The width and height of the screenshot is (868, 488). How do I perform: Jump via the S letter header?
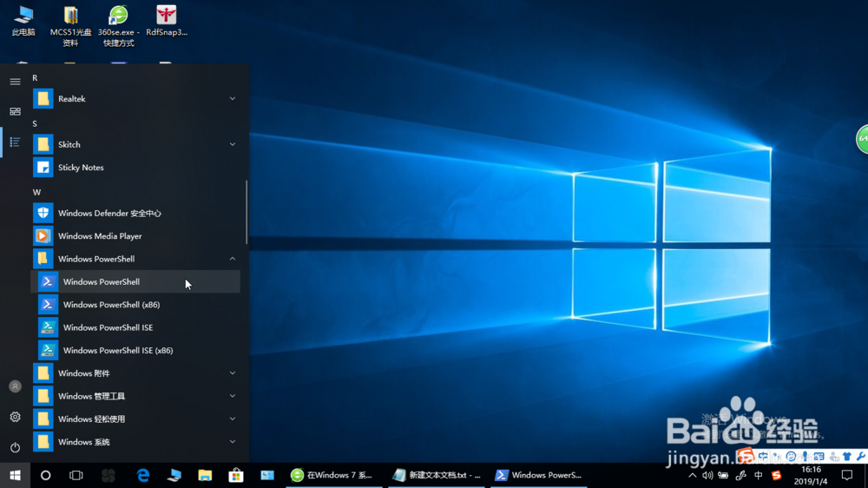tap(35, 123)
